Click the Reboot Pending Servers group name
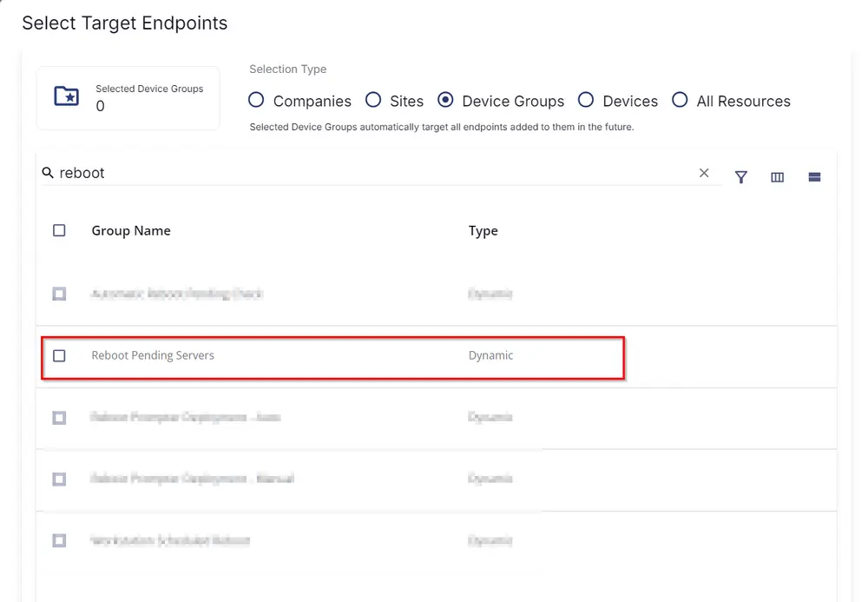 coord(153,355)
